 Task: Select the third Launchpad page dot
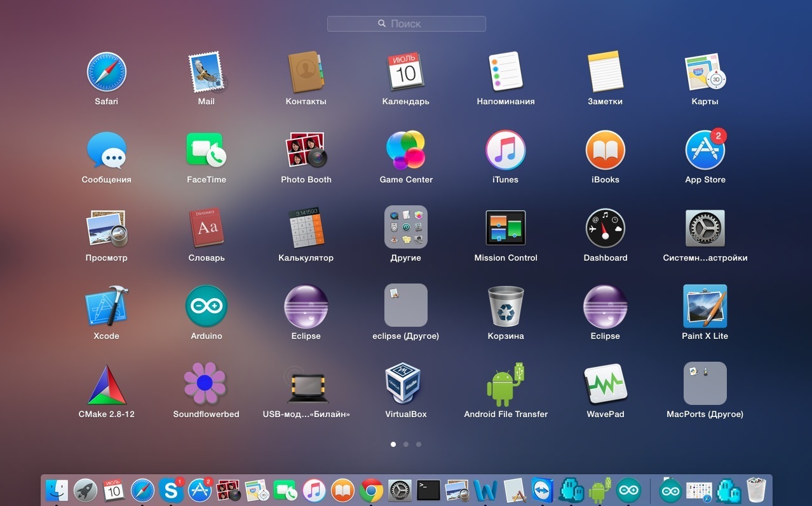tap(419, 444)
